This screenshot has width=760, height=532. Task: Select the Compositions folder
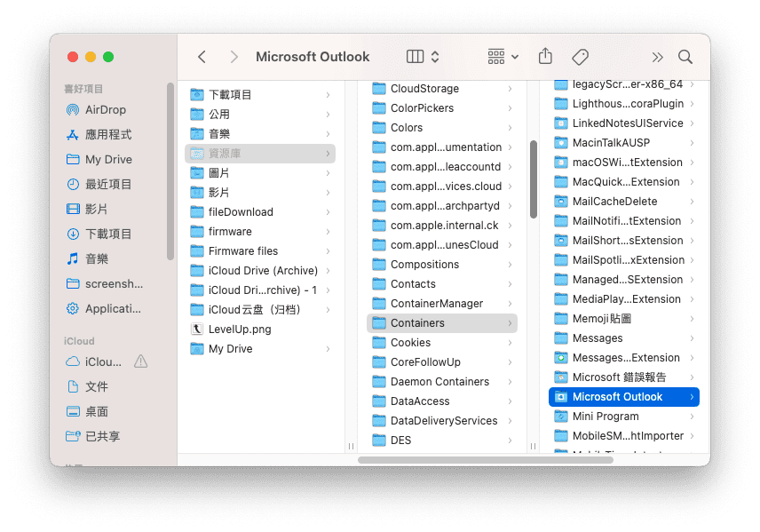point(442,265)
